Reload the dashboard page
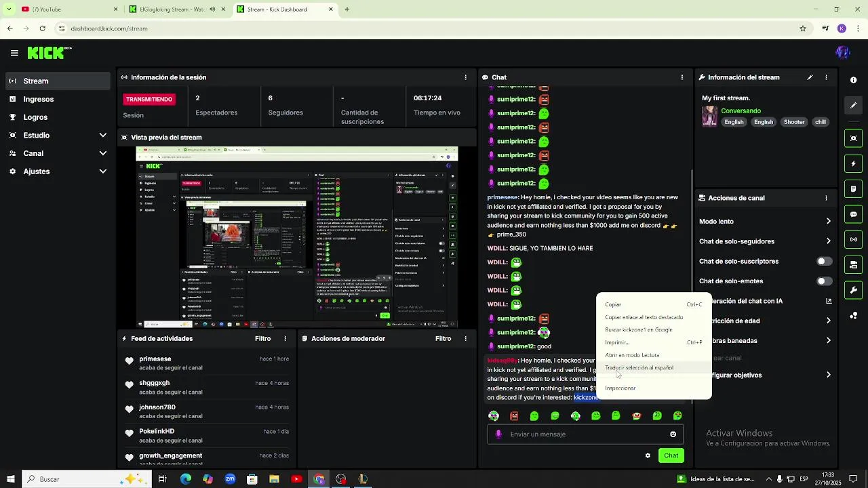This screenshot has width=868, height=488. click(x=42, y=28)
